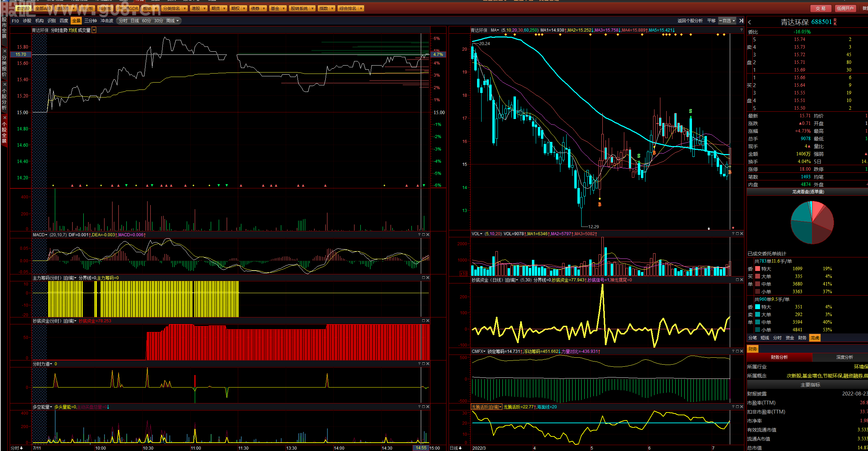Select the 三分钟 view mode
The image size is (868, 451).
(91, 21)
